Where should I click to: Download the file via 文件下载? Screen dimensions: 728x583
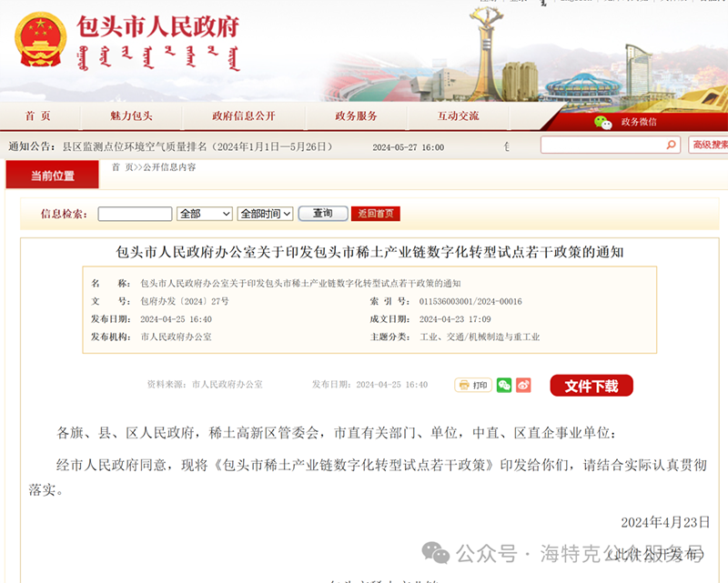[x=591, y=386]
